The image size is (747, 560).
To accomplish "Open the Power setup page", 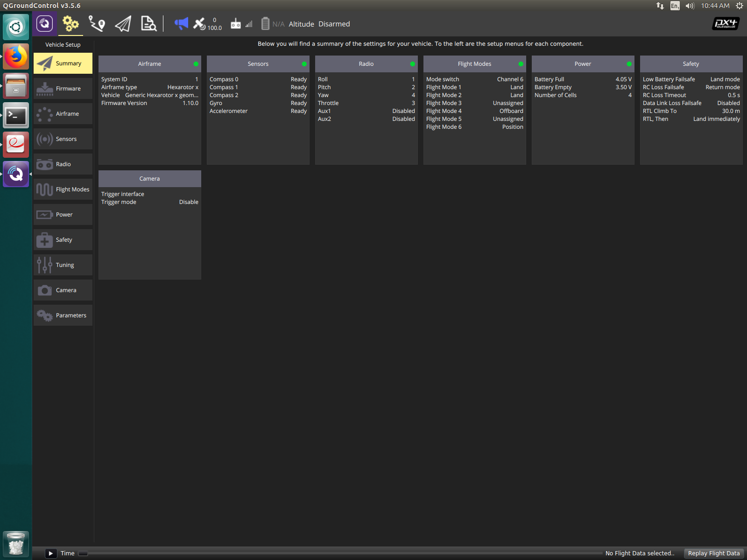I will [63, 215].
